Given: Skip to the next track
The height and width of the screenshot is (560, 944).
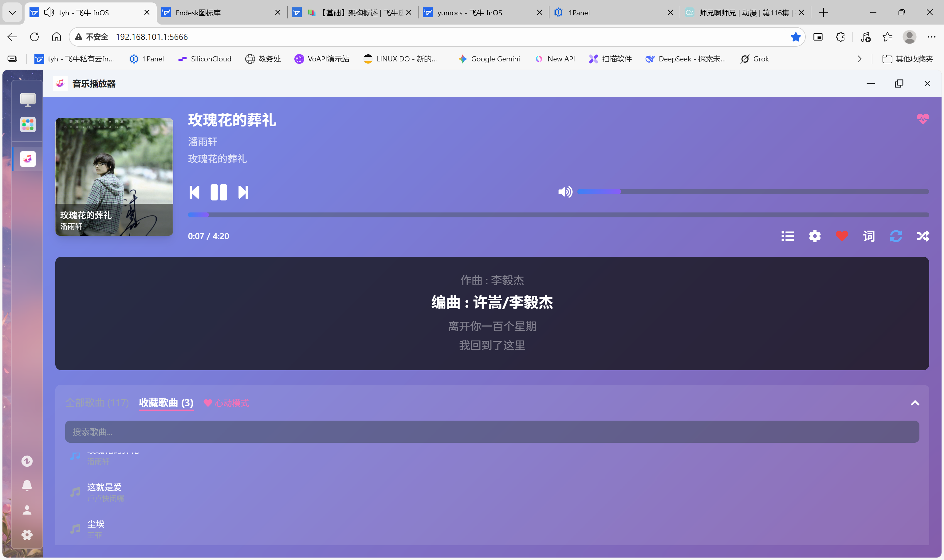Looking at the screenshot, I should pos(243,192).
